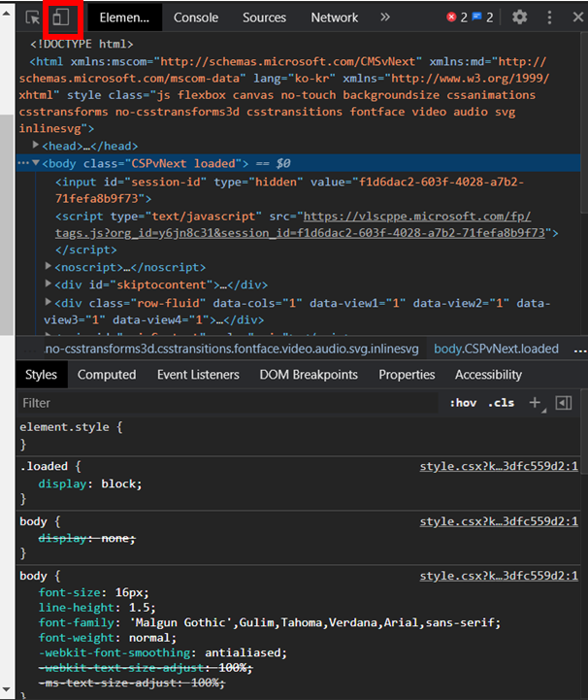The width and height of the screenshot is (588, 700).
Task: Select the closing script tag line
Action: tap(86, 250)
